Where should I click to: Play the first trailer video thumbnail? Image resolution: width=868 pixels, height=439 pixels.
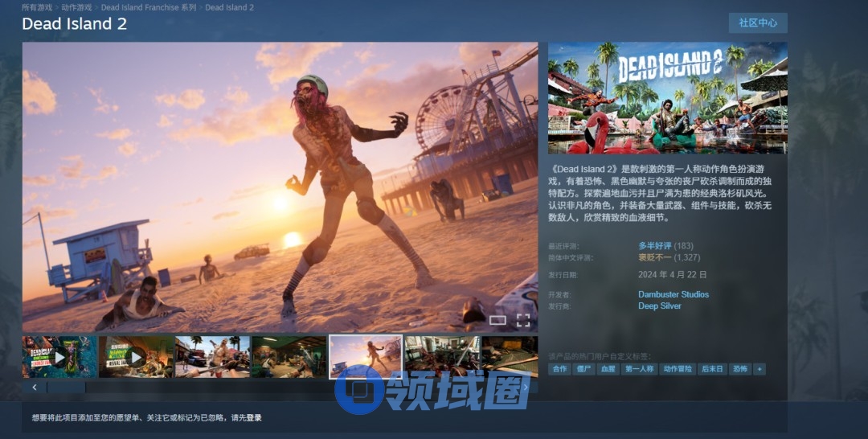coord(59,356)
